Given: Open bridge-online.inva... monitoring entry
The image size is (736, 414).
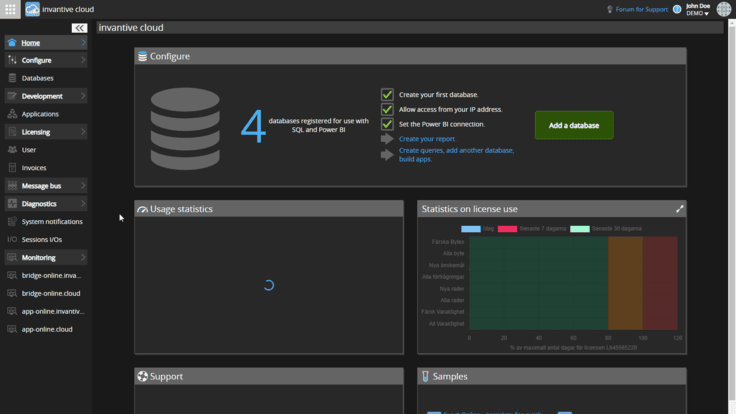Looking at the screenshot, I should click(x=51, y=276).
